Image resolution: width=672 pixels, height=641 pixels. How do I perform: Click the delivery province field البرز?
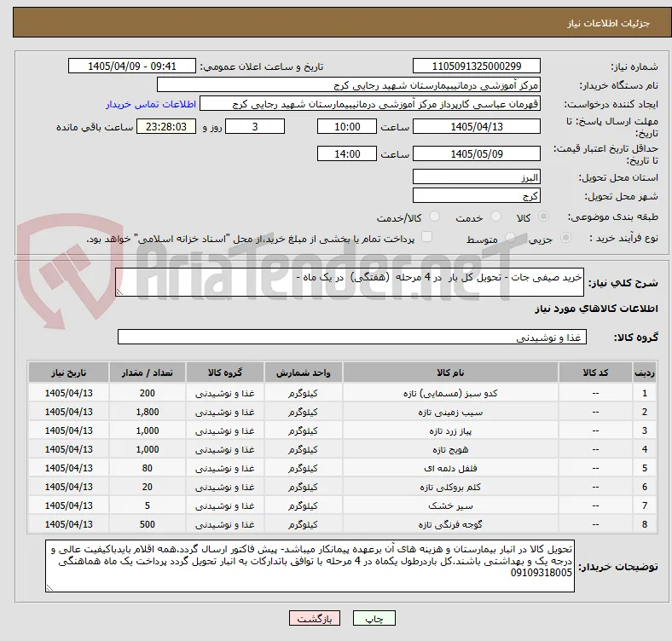point(476,176)
